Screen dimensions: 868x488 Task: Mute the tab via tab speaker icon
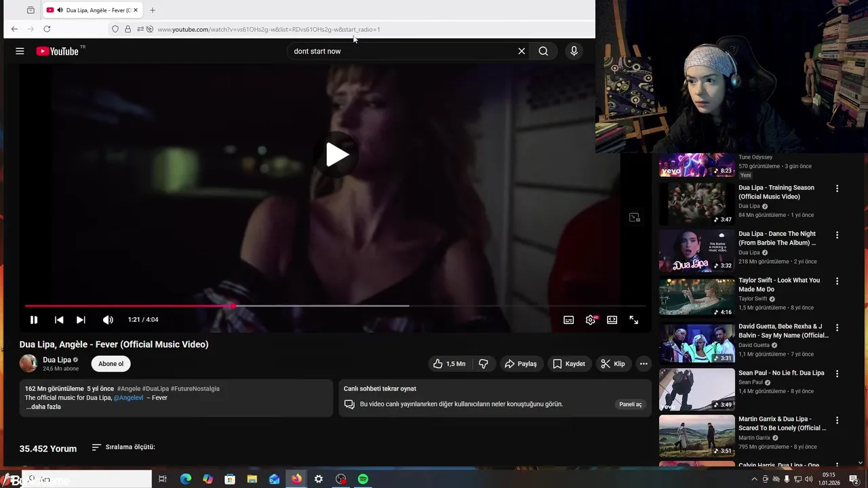(60, 10)
